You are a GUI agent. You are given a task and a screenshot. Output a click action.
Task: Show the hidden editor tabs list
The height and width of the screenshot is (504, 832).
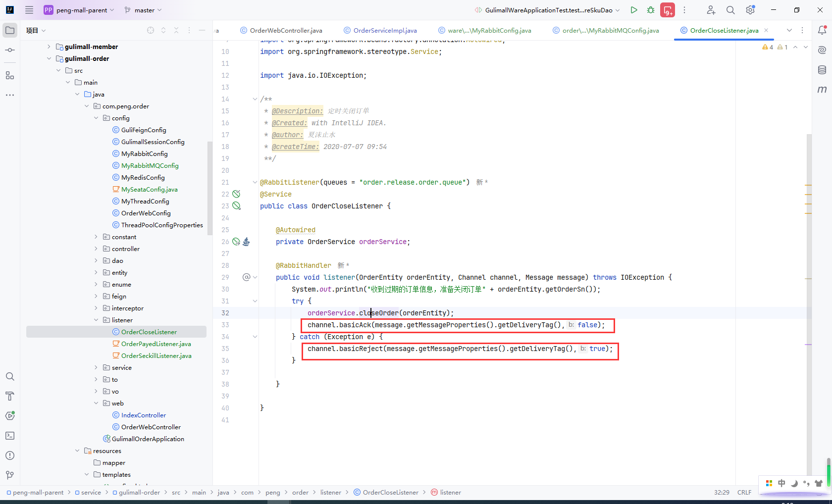(x=789, y=30)
